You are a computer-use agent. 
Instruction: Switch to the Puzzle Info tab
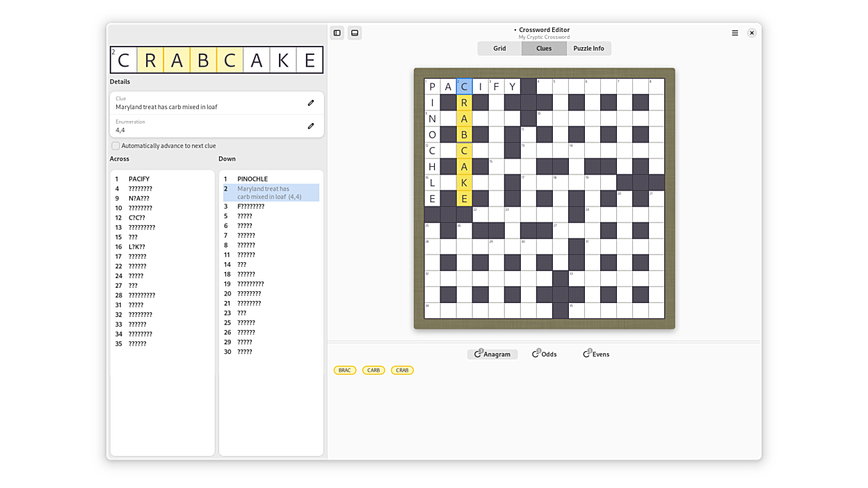point(588,49)
